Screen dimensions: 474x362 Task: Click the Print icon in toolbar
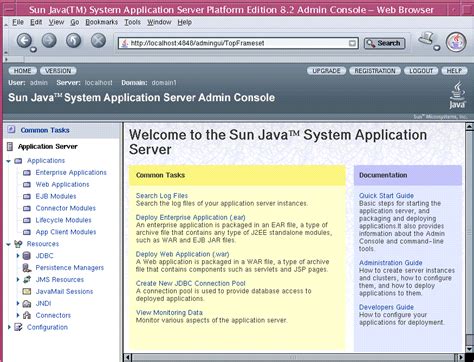point(427,39)
